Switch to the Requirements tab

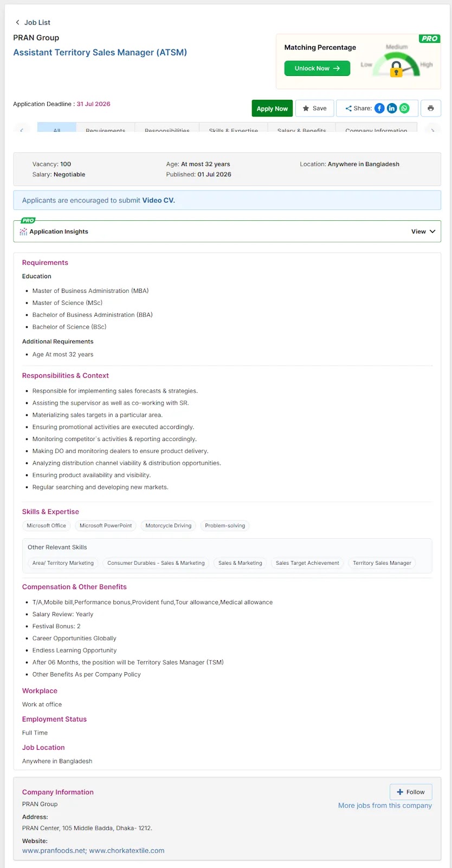click(x=105, y=128)
